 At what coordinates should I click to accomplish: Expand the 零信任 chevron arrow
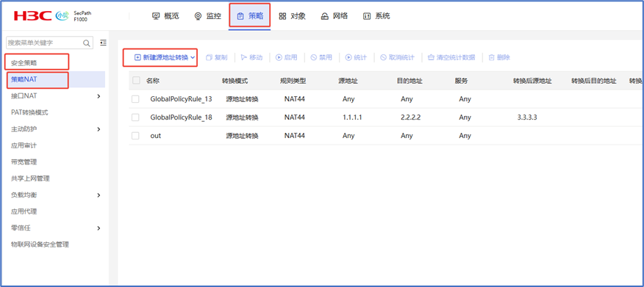[99, 228]
